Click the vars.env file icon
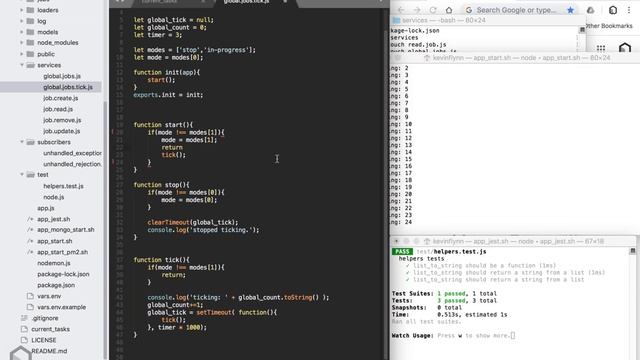 pyautogui.click(x=30, y=296)
